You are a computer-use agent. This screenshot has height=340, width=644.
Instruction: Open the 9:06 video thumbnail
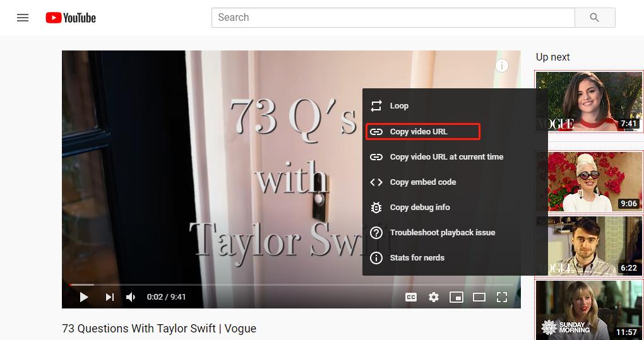pyautogui.click(x=589, y=182)
